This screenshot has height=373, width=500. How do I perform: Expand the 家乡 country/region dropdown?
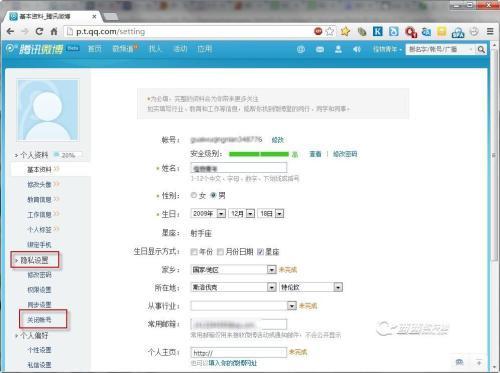point(234,269)
